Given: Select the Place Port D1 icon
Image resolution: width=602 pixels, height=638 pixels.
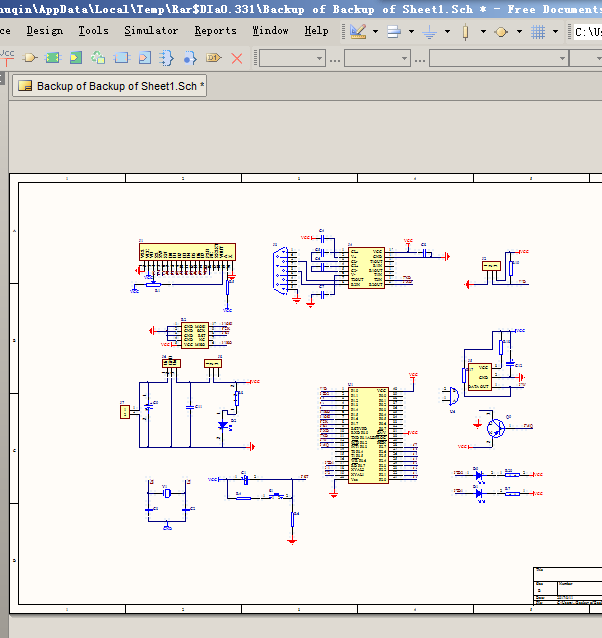Looking at the screenshot, I should 214,58.
